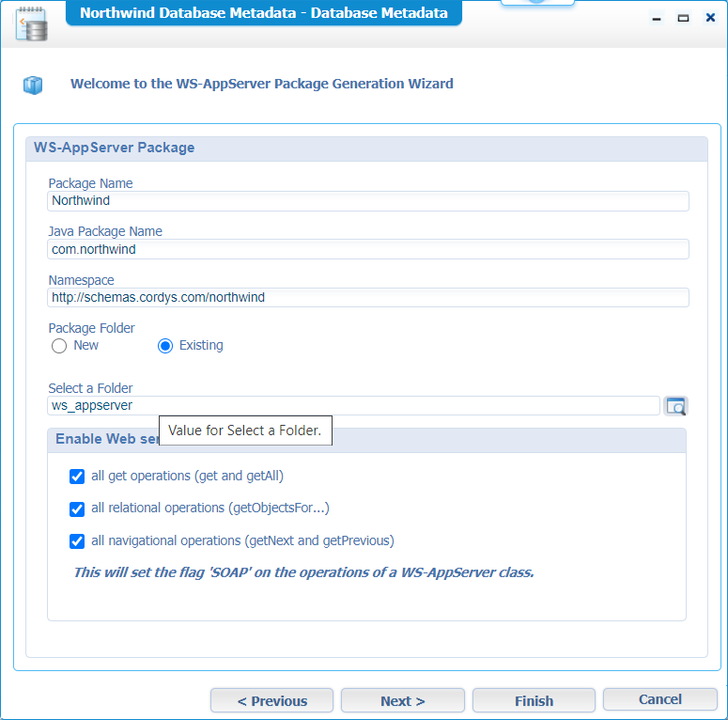Click the Database Metadata notepad icon in title bar
Image resolution: width=728 pixels, height=720 pixels.
pyautogui.click(x=32, y=24)
